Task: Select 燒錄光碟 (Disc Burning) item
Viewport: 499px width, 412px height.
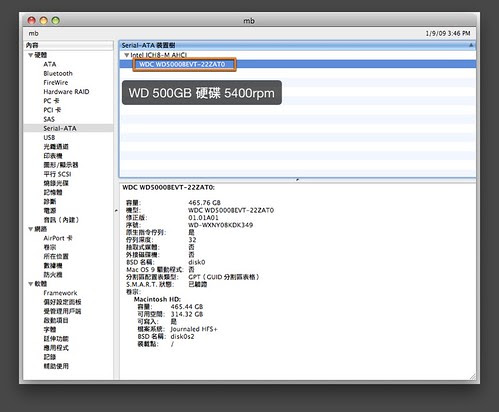Action: pyautogui.click(x=56, y=183)
